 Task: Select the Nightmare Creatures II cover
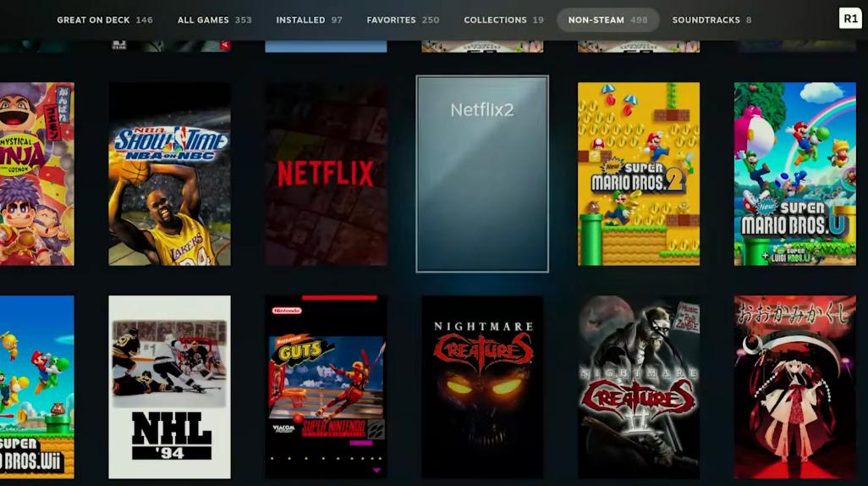639,387
